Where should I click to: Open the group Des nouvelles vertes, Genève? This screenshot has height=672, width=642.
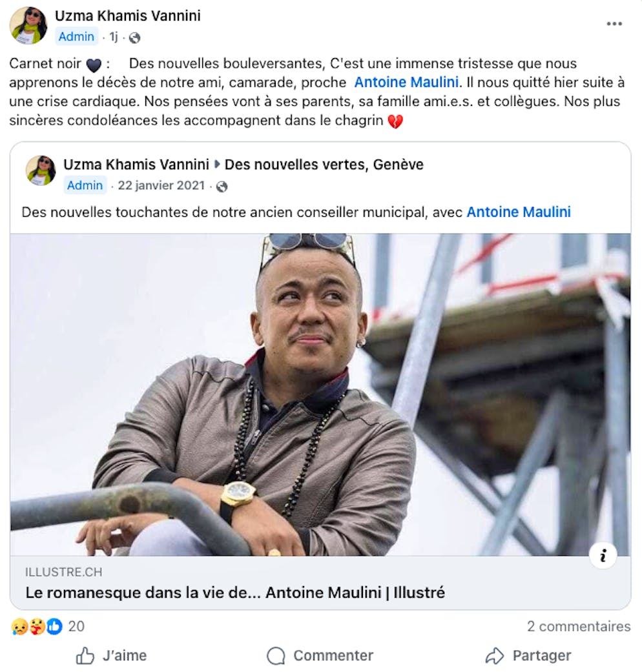pos(324,165)
